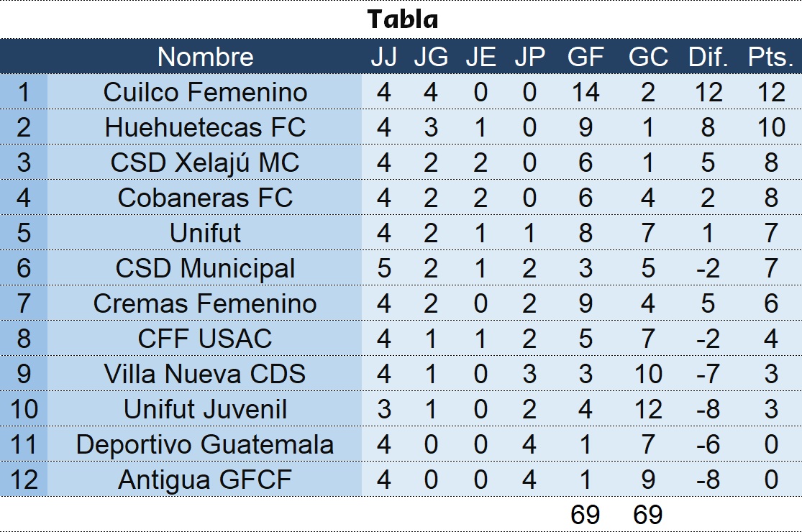Select the Cobaneras FC team cell
Screen dimensions: 802x532
coord(205,198)
